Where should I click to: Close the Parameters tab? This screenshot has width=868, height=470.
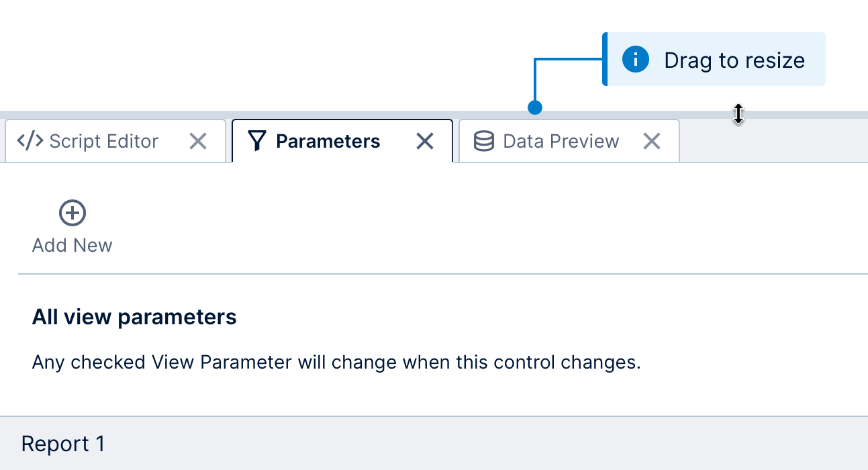[x=425, y=141]
